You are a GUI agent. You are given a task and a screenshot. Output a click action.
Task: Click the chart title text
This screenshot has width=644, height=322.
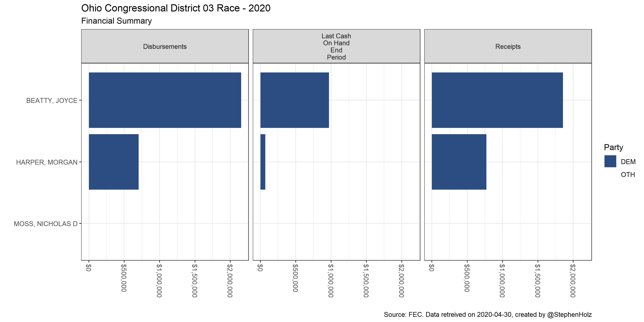click(x=176, y=8)
